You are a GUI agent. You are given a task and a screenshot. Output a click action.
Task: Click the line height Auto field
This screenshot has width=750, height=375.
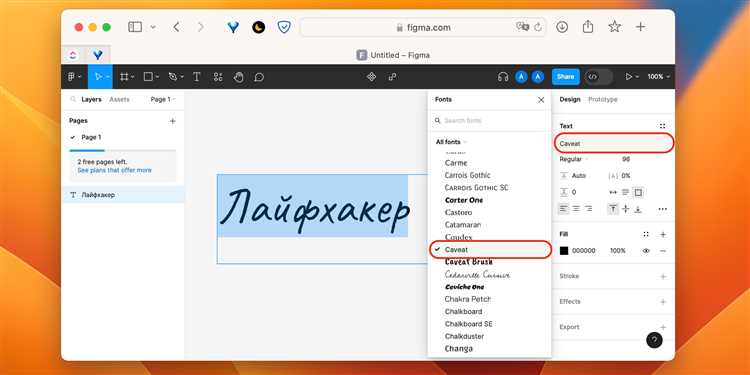point(579,176)
